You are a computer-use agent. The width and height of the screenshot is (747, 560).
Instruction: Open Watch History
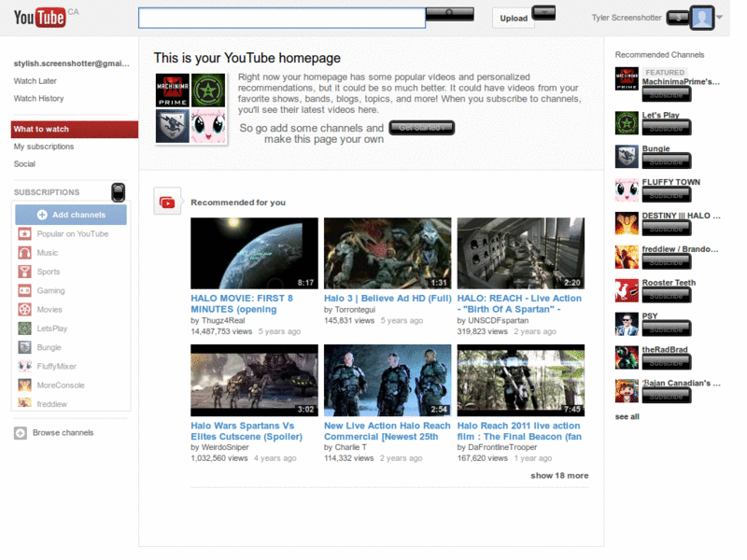pyautogui.click(x=38, y=99)
